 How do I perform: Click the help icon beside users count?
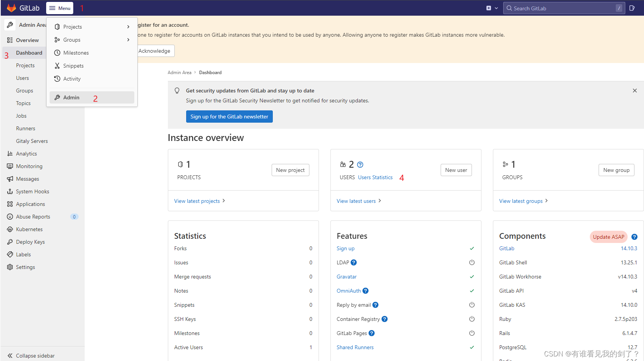tap(360, 165)
